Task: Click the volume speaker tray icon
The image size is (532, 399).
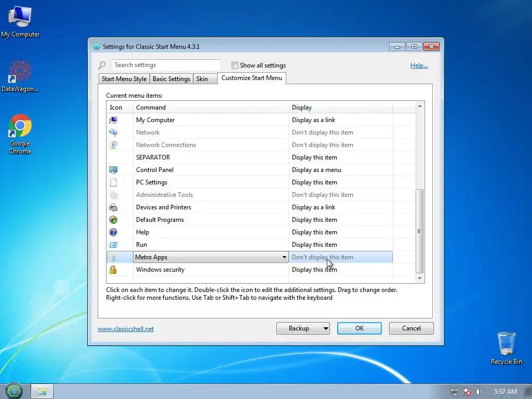Action: [x=479, y=392]
